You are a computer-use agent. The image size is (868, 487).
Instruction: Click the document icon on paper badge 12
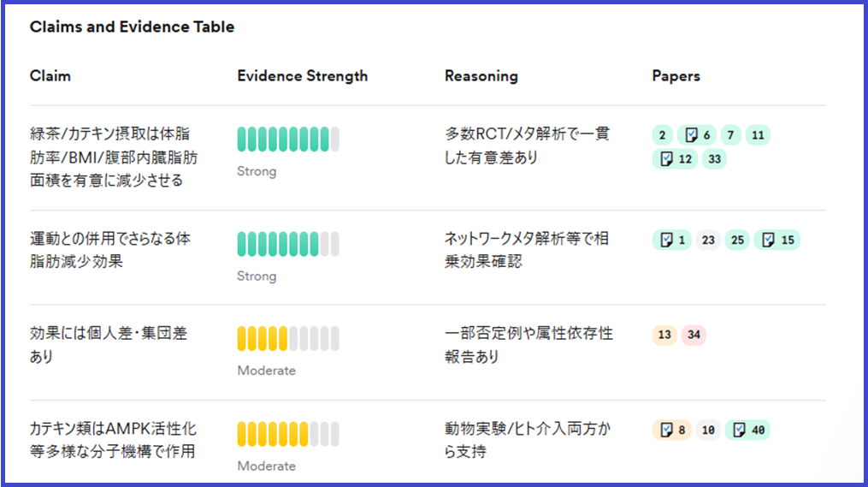(x=666, y=158)
